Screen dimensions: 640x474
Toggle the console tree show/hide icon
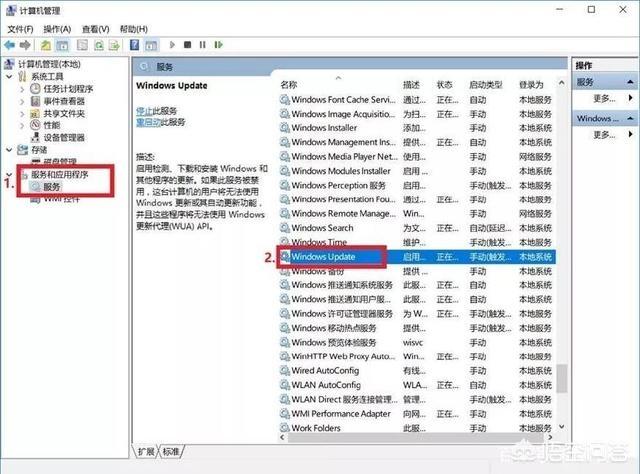click(62, 45)
